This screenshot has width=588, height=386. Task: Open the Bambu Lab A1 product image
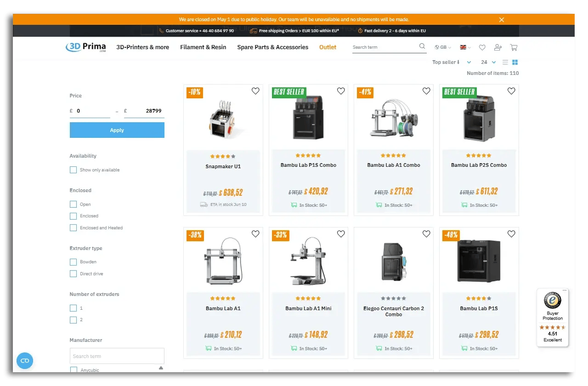pos(223,261)
